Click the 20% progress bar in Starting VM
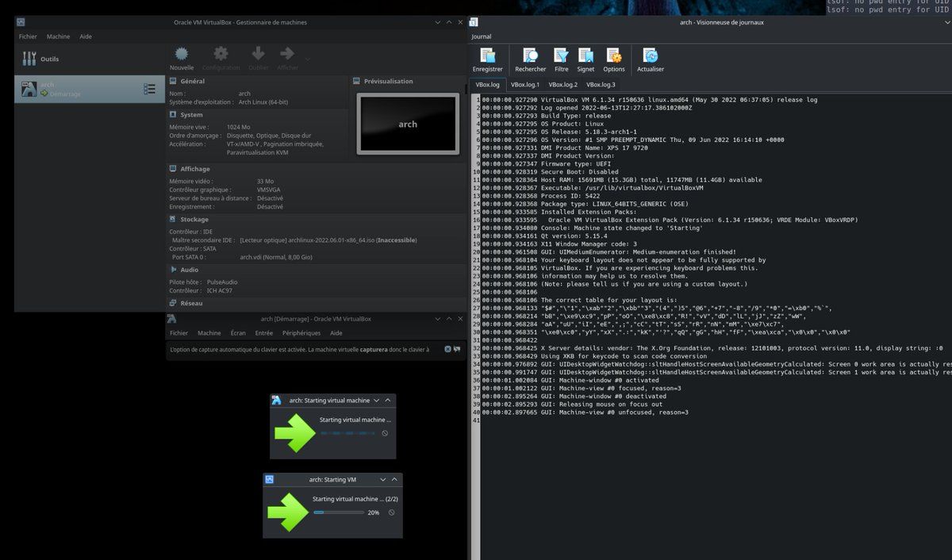 [x=337, y=512]
